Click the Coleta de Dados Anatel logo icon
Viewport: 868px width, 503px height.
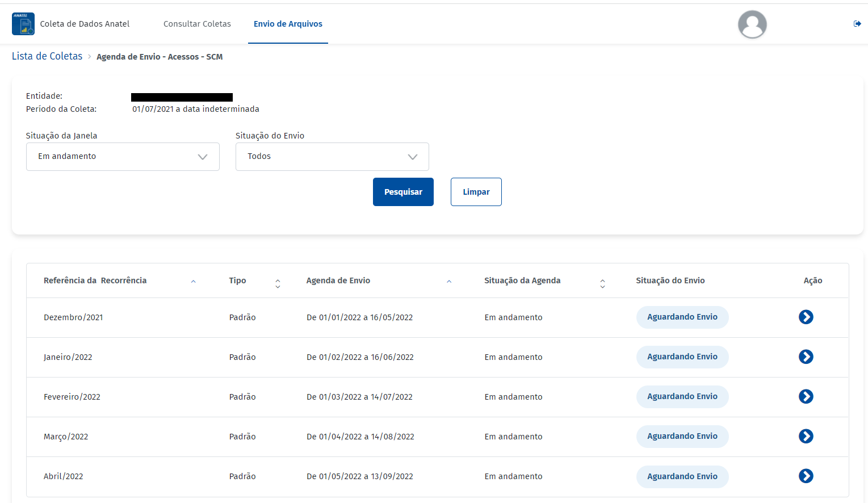[23, 24]
